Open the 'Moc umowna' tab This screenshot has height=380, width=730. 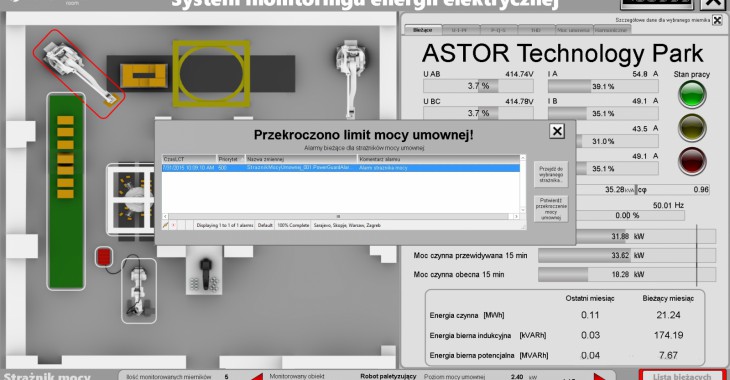[574, 30]
